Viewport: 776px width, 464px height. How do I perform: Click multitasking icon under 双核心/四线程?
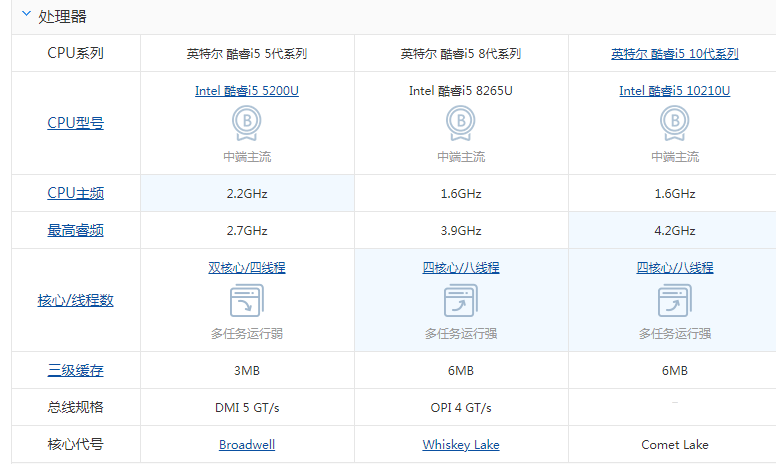tap(246, 300)
